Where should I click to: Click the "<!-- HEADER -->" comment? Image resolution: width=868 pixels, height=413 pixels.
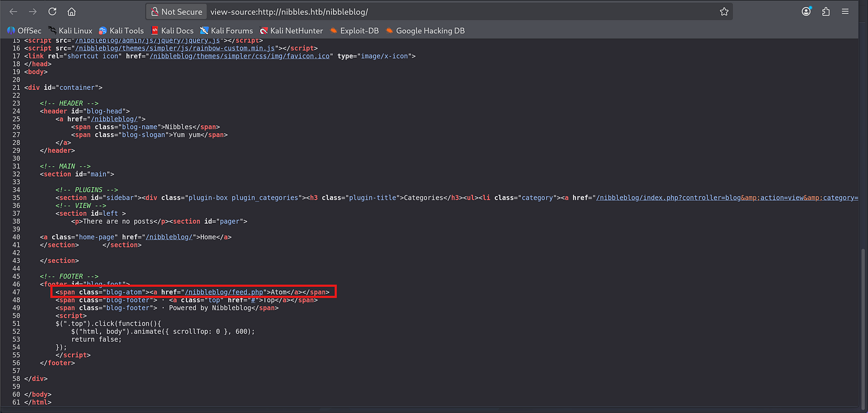(x=69, y=104)
